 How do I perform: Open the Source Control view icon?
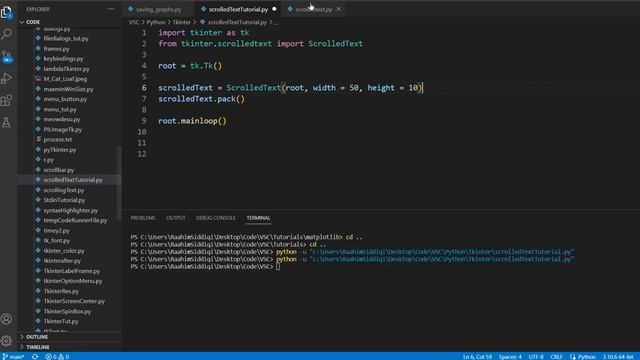tap(7, 56)
